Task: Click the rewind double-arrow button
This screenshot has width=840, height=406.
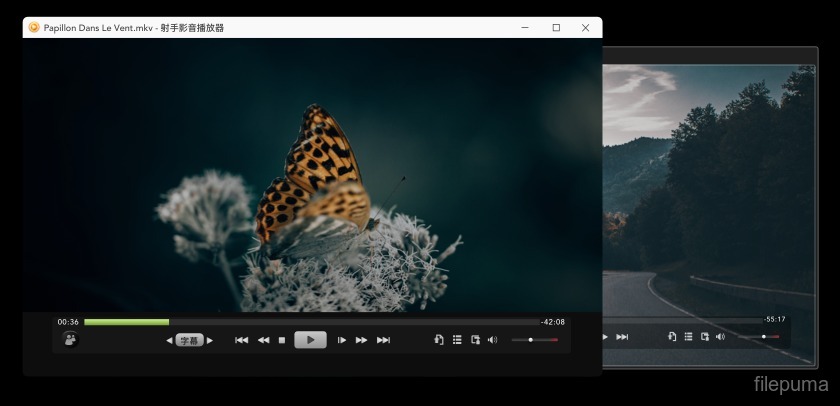Action: tap(263, 340)
